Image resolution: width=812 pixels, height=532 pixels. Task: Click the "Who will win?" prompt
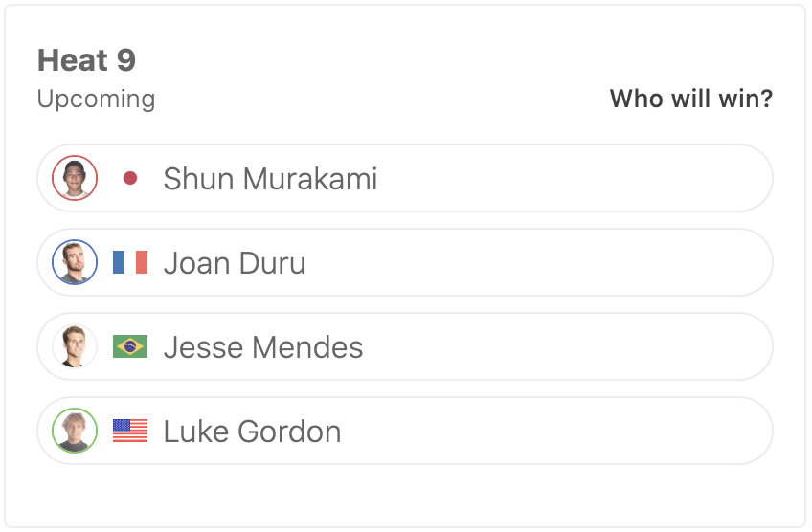click(x=690, y=99)
